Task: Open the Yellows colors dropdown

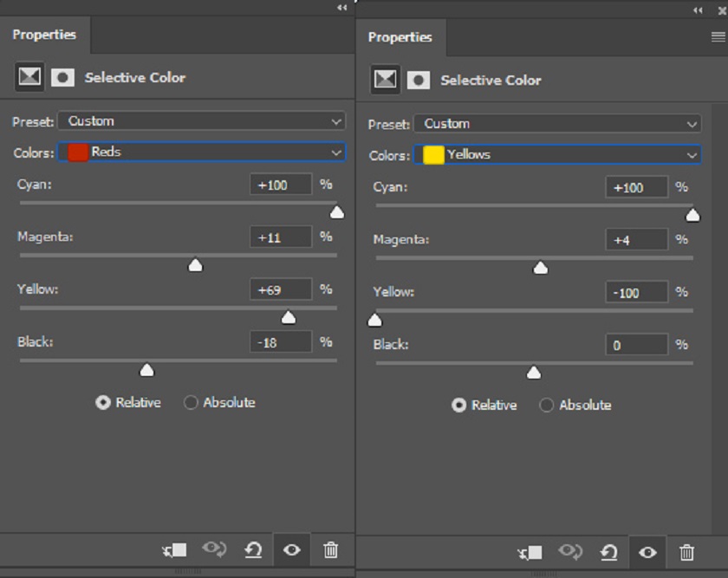Action: (x=557, y=154)
